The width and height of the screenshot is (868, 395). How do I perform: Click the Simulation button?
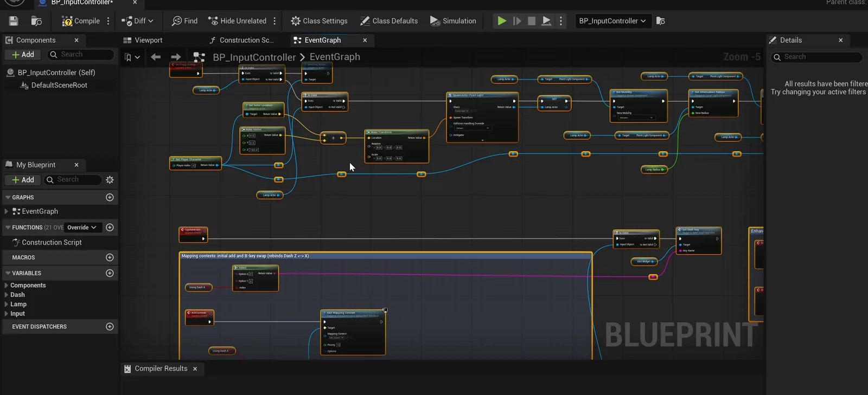453,21
